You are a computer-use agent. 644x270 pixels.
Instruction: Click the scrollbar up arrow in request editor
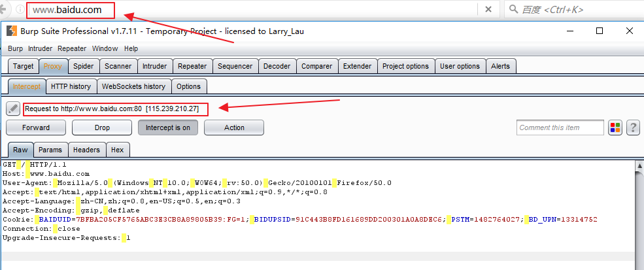pyautogui.click(x=639, y=165)
